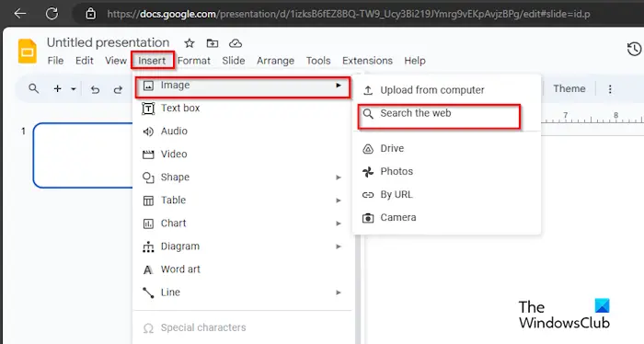Open the Slide menu
This screenshot has width=644, height=344.
click(234, 61)
